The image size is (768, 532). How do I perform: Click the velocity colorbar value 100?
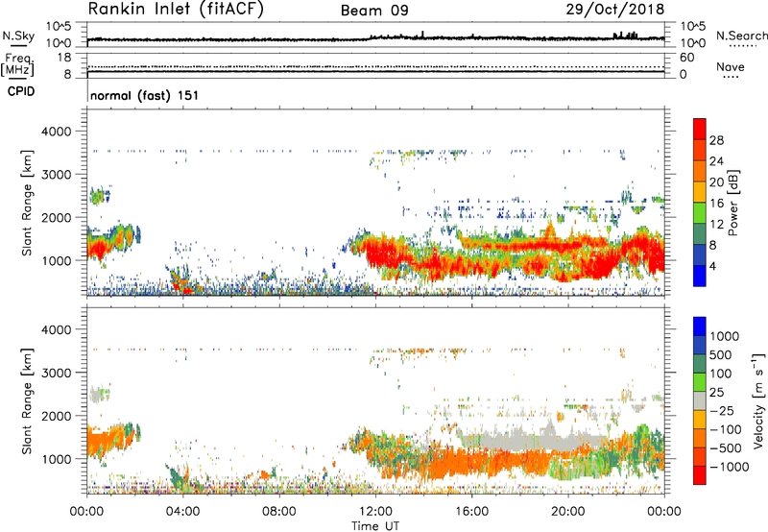(x=721, y=374)
